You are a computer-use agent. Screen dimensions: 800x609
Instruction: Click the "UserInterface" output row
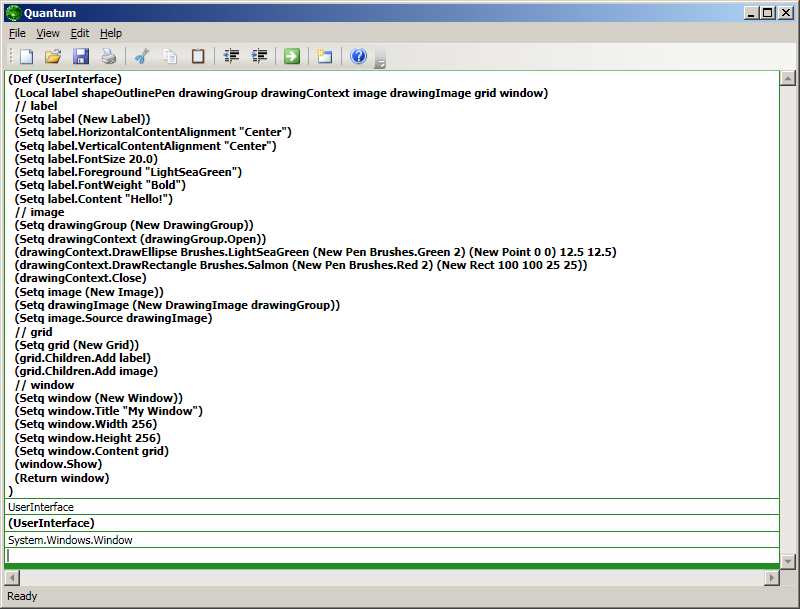coord(392,507)
